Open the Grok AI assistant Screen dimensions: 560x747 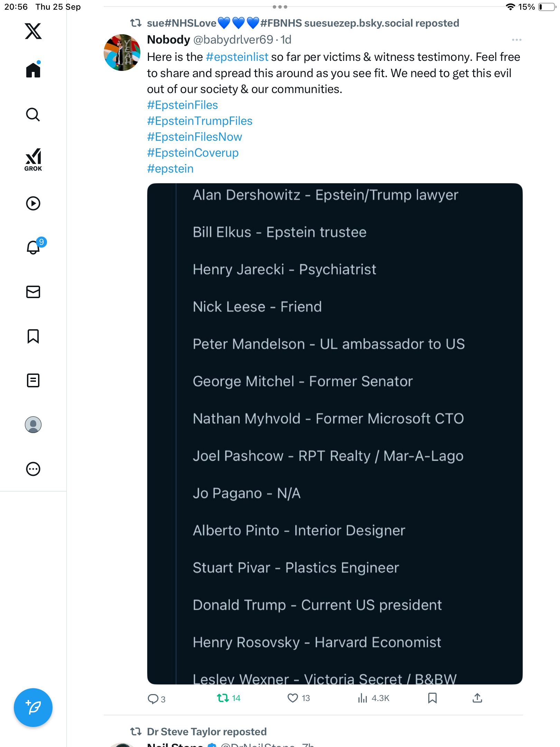pyautogui.click(x=33, y=159)
